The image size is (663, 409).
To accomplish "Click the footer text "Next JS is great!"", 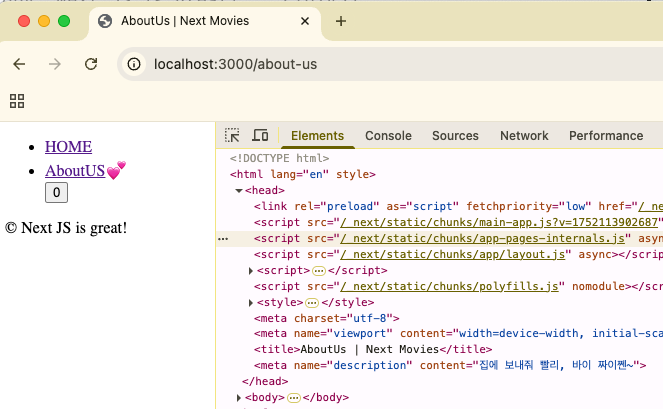I will point(74,228).
